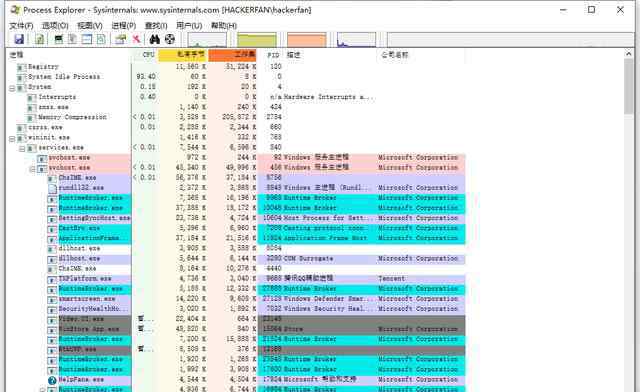
Task: Open the System Information toolbar icon
Action: pyautogui.click(x=59, y=39)
